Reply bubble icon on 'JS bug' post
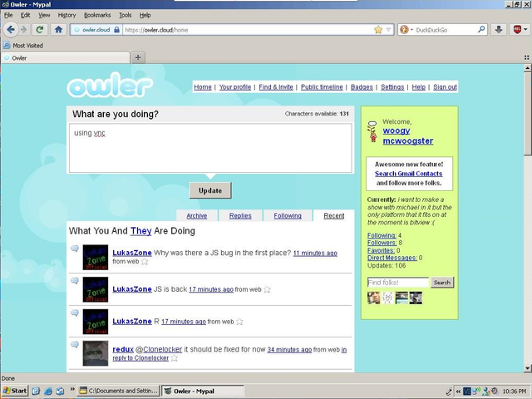This screenshot has width=532, height=399. pyautogui.click(x=75, y=249)
